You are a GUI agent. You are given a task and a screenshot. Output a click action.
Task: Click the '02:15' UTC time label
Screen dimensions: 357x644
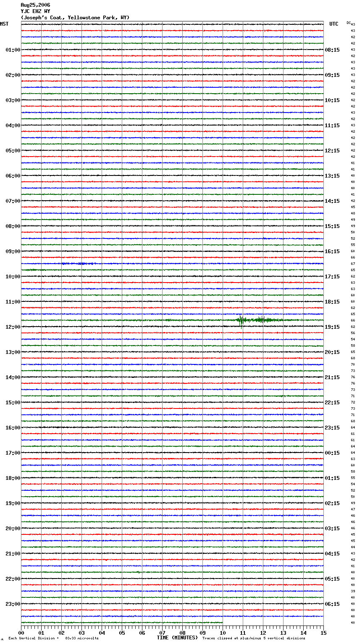click(332, 503)
